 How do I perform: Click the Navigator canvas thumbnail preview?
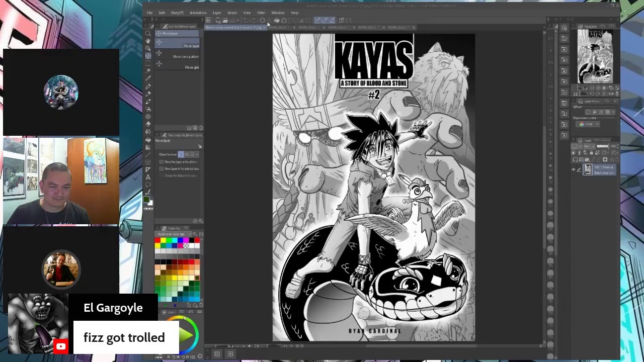pos(595,56)
